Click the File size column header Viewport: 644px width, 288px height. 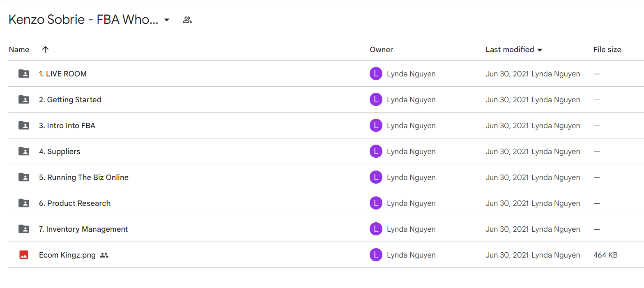tap(607, 50)
